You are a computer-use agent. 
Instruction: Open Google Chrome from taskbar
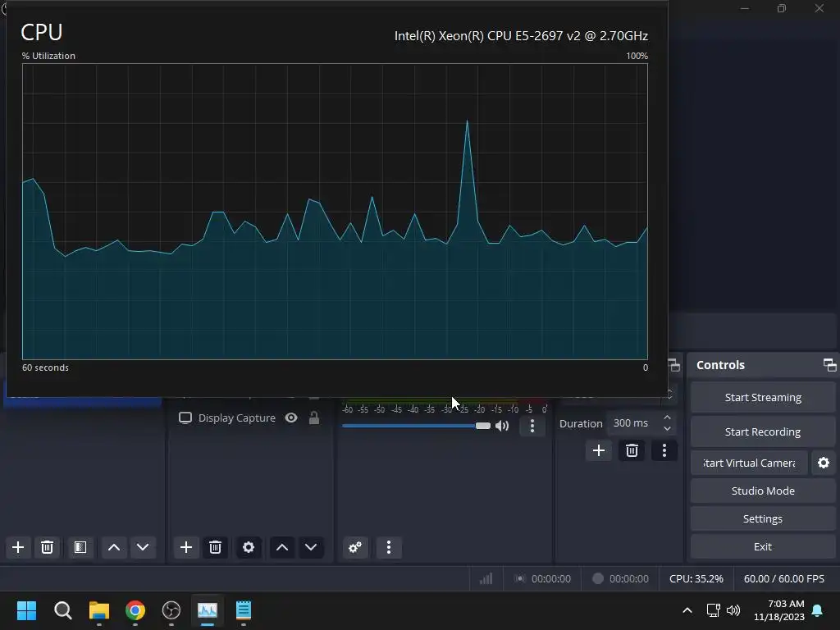[135, 610]
